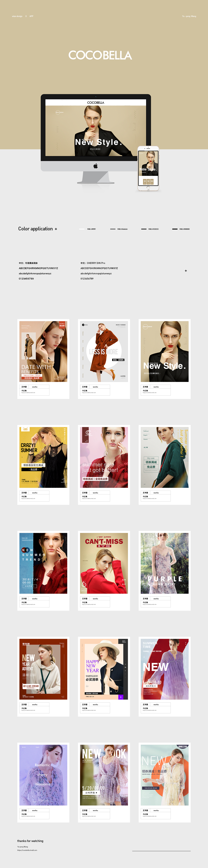Click 'Yu-peng Wang' under thanks for watching
This screenshot has height=868, width=208.
[23, 846]
